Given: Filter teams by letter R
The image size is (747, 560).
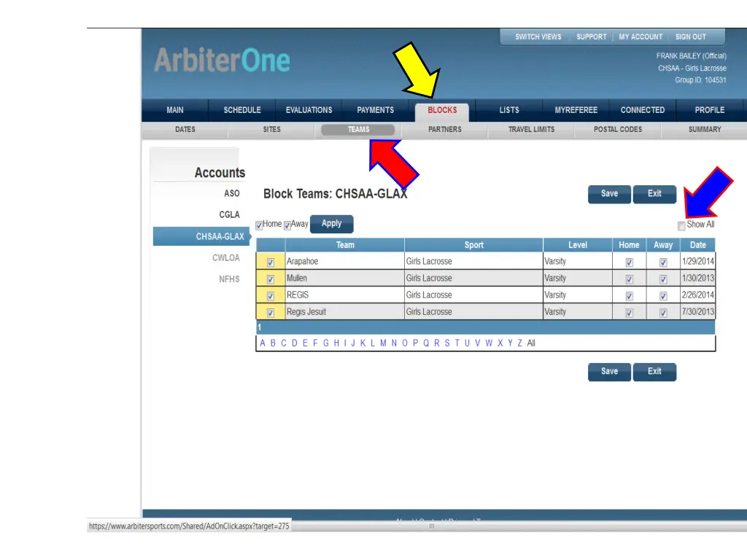Looking at the screenshot, I should (436, 343).
